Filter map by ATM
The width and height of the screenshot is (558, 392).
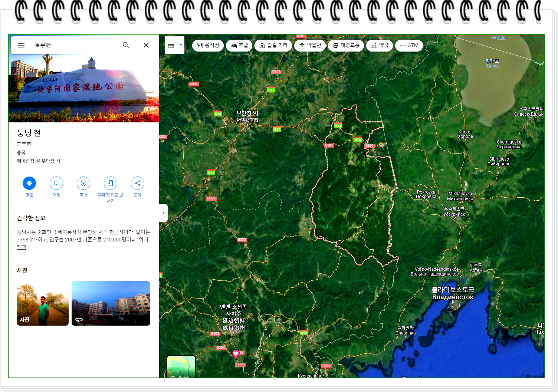[x=409, y=46]
